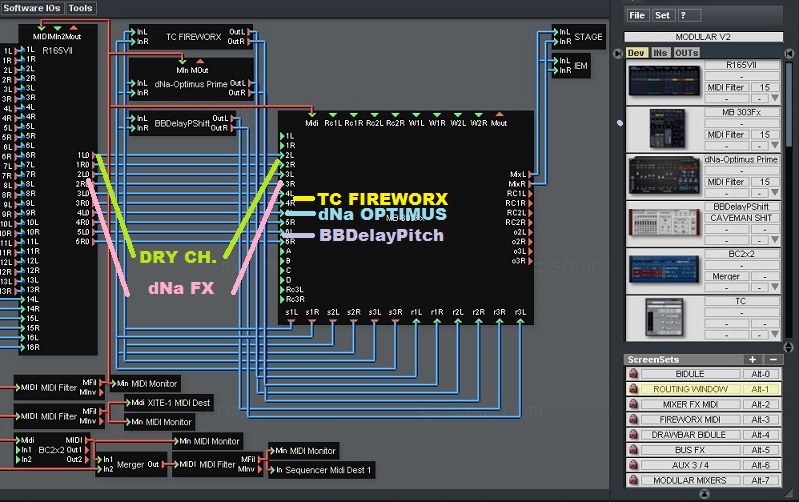Toggle the lock on MODULAR MIXERS screenset
This screenshot has width=799, height=502.
click(633, 480)
